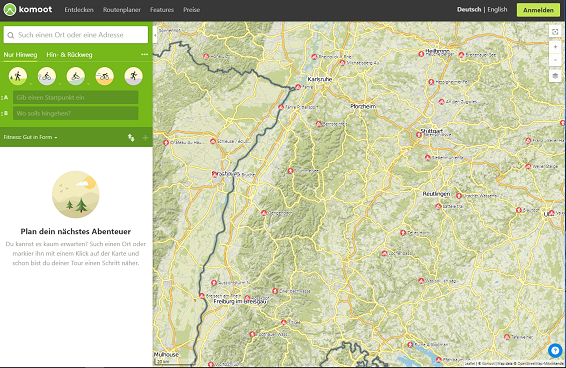Click the Pforzheim city label
Viewport: 566px width, 368px height.
(363, 106)
